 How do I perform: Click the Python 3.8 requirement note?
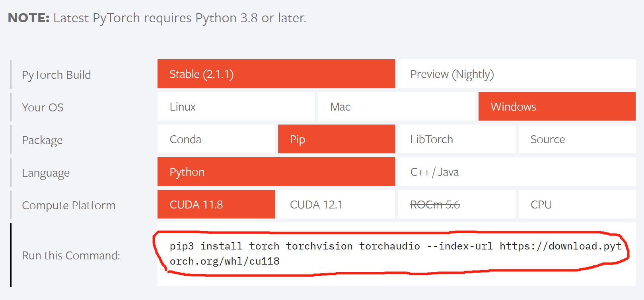pos(157,18)
